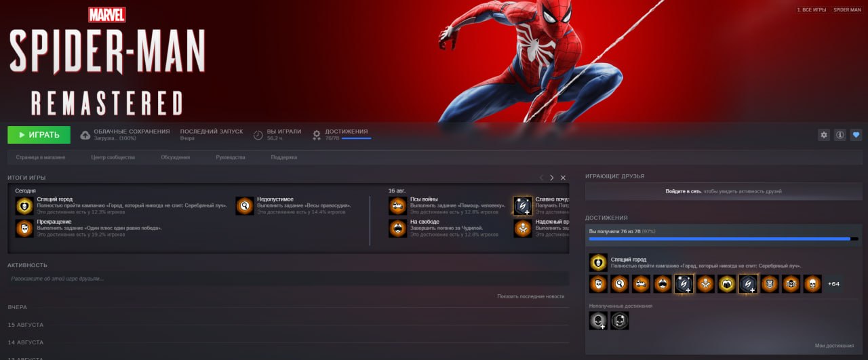Viewport: 868px width, 360px height.
Task: Open the «На свободе» achievement badge
Action: [398, 228]
